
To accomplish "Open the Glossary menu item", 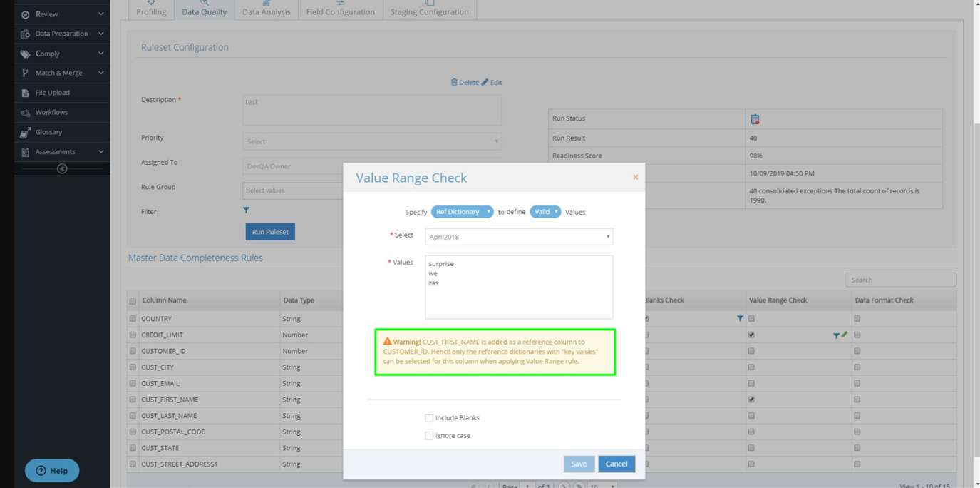I will [x=62, y=132].
